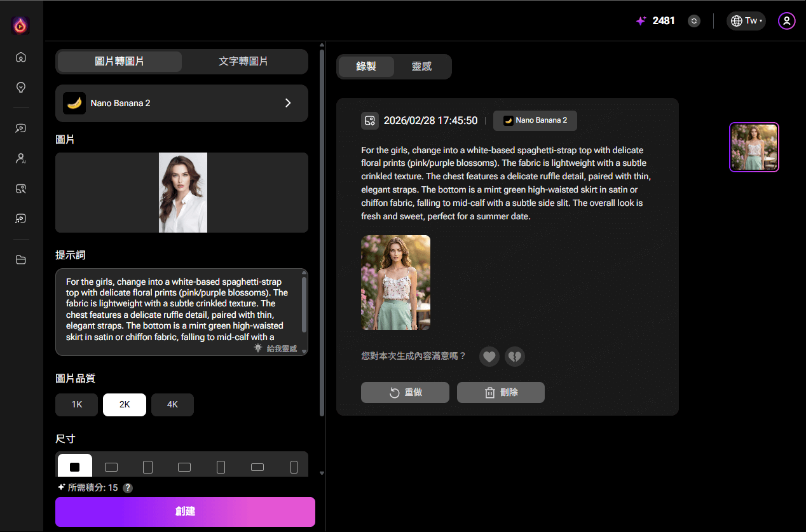Viewport: 806px width, 532px height.
Task: Click the home icon in sidebar
Action: (21, 57)
